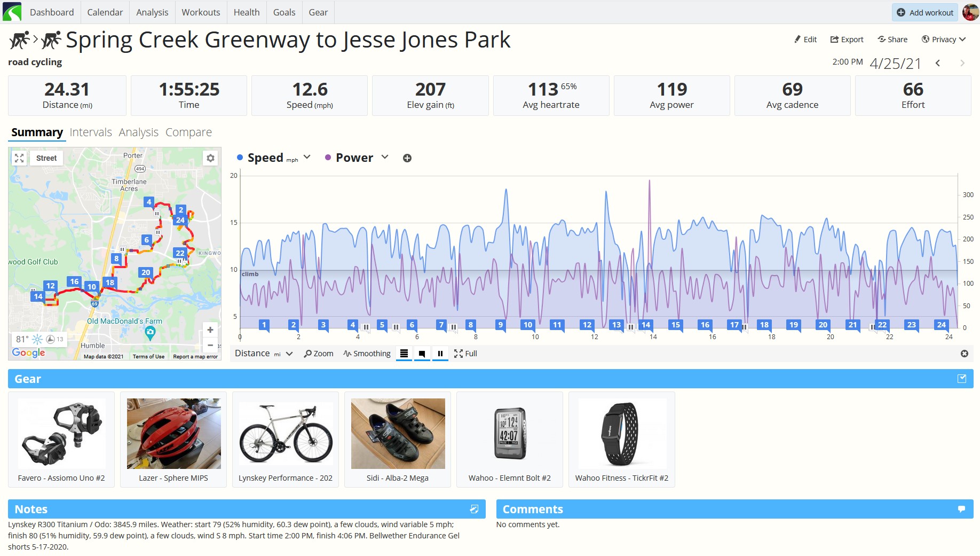Toggle pause markers on the chart

tap(440, 354)
